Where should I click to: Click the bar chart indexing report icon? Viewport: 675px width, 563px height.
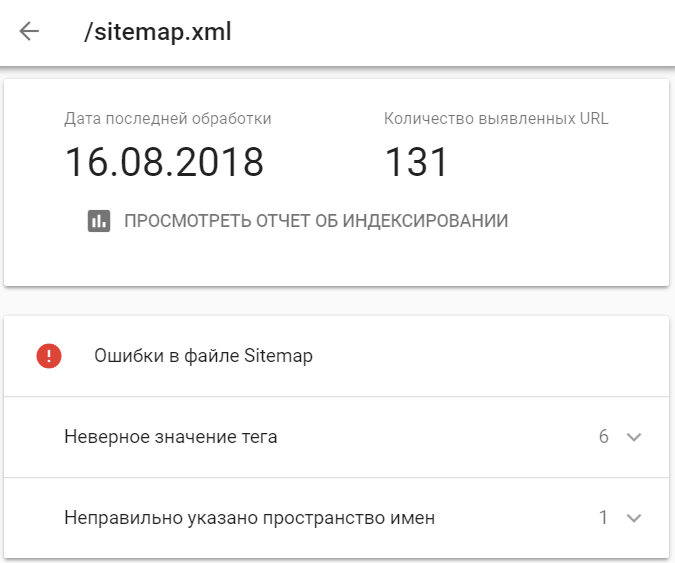99,221
